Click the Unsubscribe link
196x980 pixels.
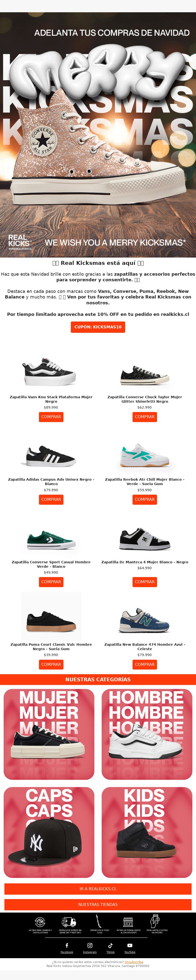134,962
